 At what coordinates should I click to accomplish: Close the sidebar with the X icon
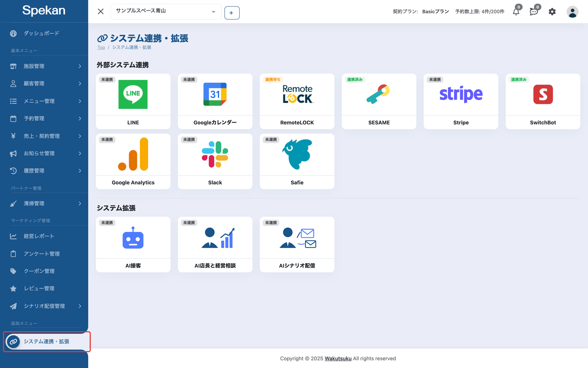click(101, 11)
